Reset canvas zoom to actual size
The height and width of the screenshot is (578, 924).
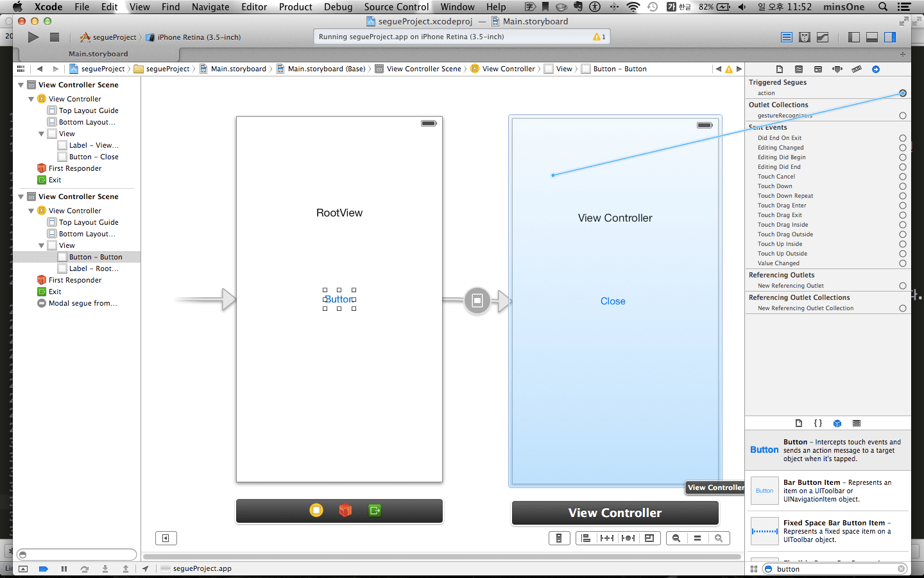pos(697,538)
